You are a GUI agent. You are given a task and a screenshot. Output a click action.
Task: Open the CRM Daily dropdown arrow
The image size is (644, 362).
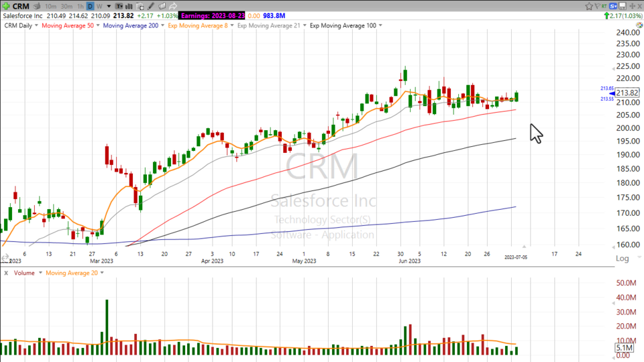point(36,25)
